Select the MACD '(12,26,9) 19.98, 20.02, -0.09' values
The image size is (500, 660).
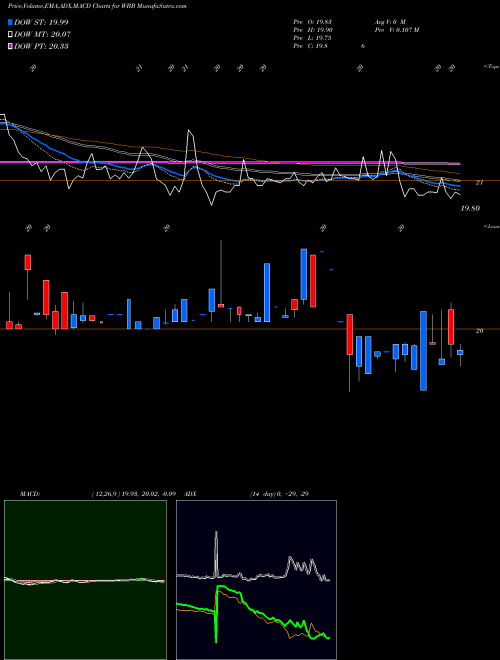point(133,494)
